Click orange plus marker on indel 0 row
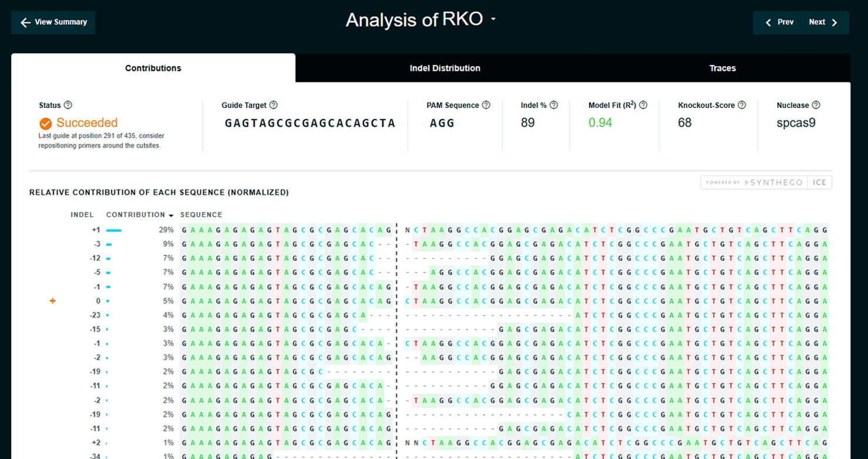Viewport: 868px width, 459px height. tap(52, 301)
